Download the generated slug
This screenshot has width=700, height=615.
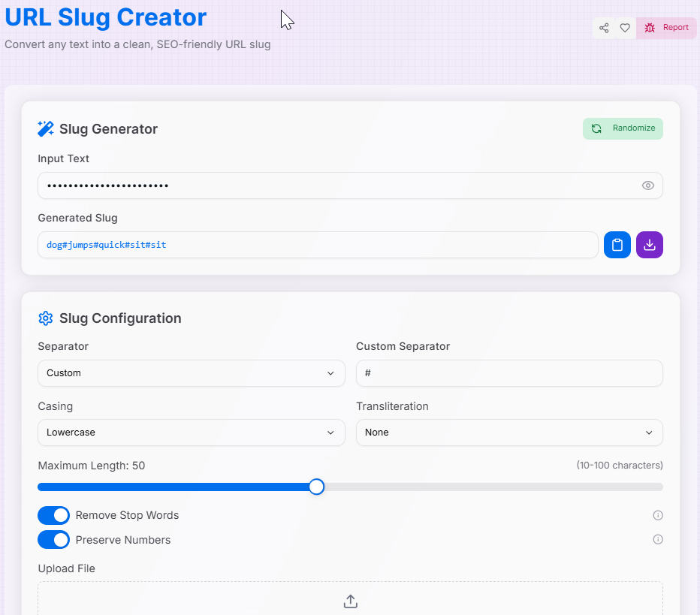click(x=649, y=244)
